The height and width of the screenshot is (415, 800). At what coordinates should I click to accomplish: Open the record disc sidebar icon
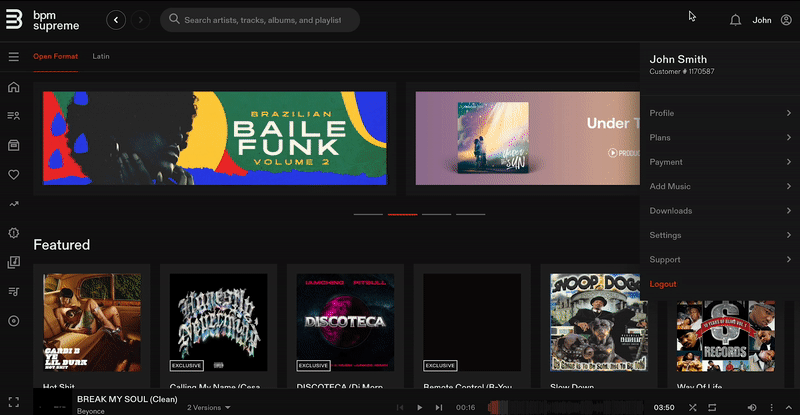pos(14,321)
